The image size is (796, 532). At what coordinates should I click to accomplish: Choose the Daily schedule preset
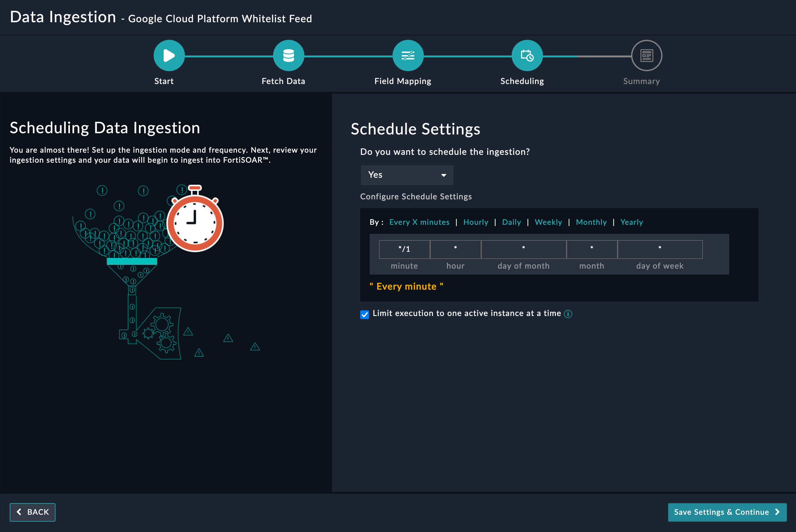[x=511, y=222]
